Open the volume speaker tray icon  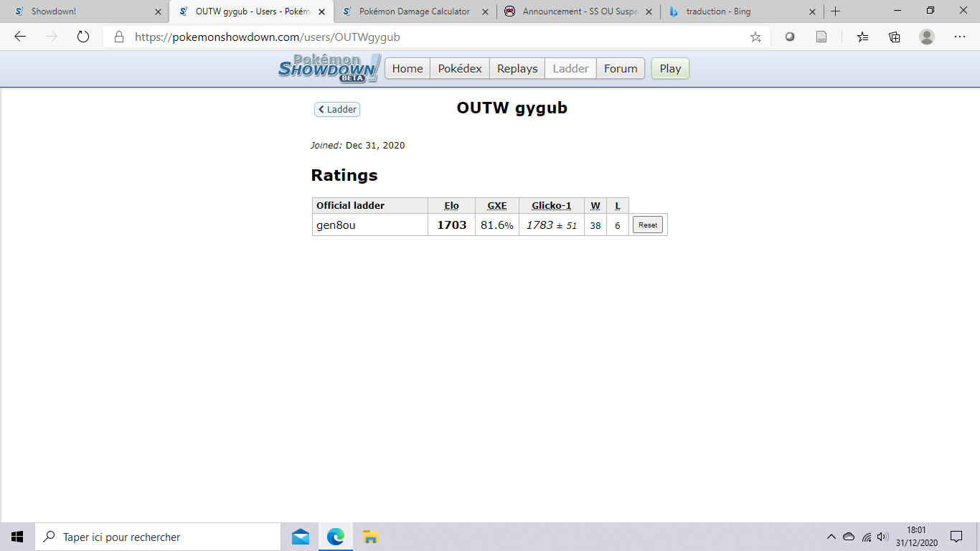click(883, 537)
